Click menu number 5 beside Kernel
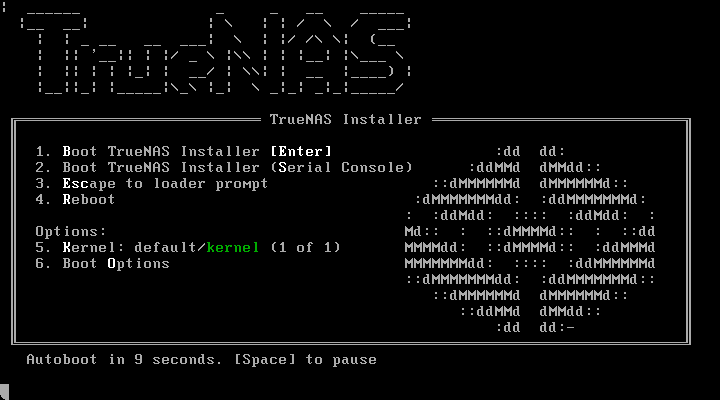This screenshot has height=400, width=720. pyautogui.click(x=43, y=248)
